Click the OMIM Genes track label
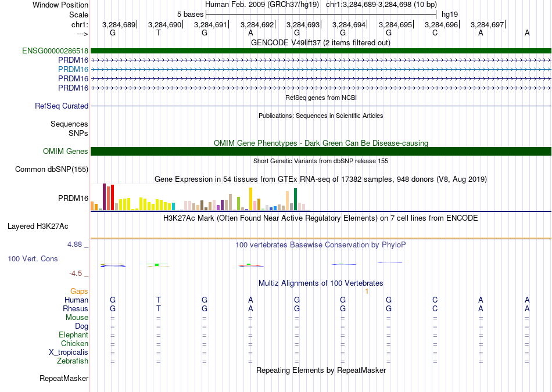552x392 pixels. pos(66,152)
